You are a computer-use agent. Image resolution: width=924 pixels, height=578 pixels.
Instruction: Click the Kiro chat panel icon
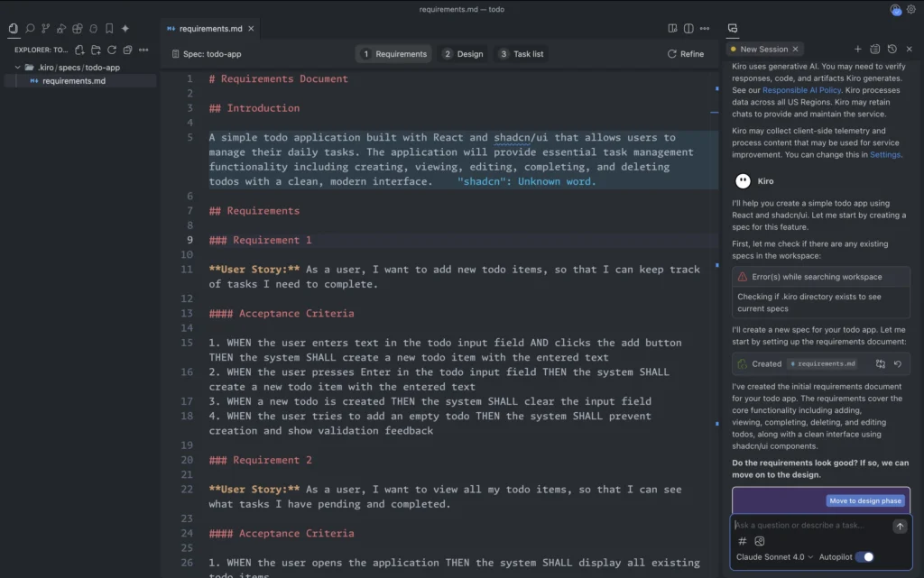[x=733, y=28]
